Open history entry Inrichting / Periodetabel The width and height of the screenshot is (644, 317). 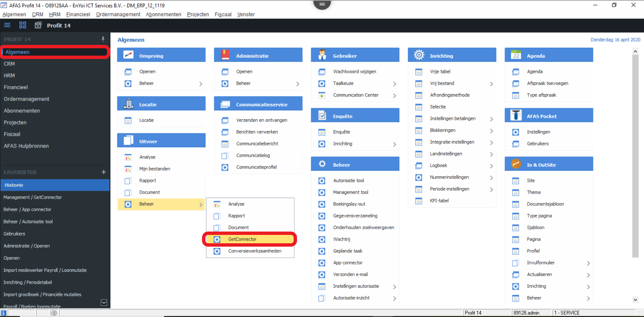point(28,282)
